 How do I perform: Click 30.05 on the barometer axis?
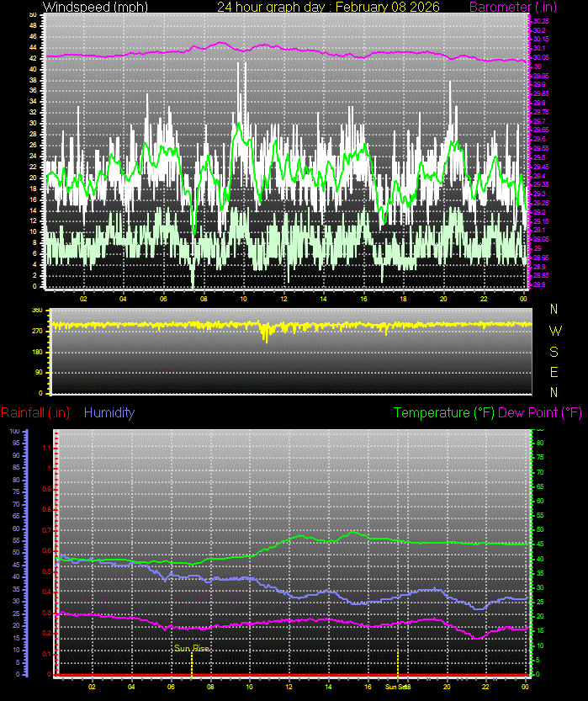pos(541,58)
